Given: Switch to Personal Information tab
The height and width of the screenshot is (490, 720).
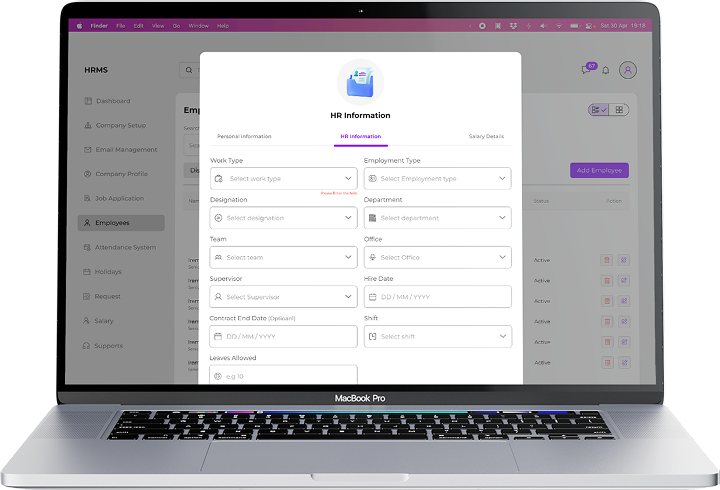Looking at the screenshot, I should pyautogui.click(x=244, y=136).
